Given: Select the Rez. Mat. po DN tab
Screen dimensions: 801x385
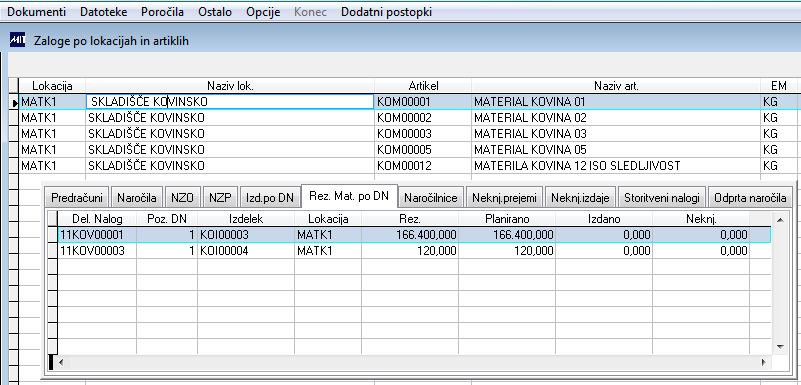Looking at the screenshot, I should pos(349,196).
